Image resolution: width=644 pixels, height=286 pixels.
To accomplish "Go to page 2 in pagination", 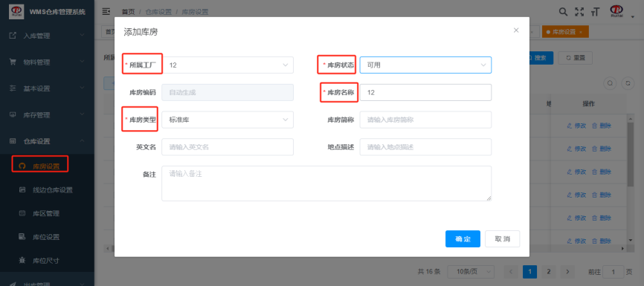I will (x=548, y=272).
